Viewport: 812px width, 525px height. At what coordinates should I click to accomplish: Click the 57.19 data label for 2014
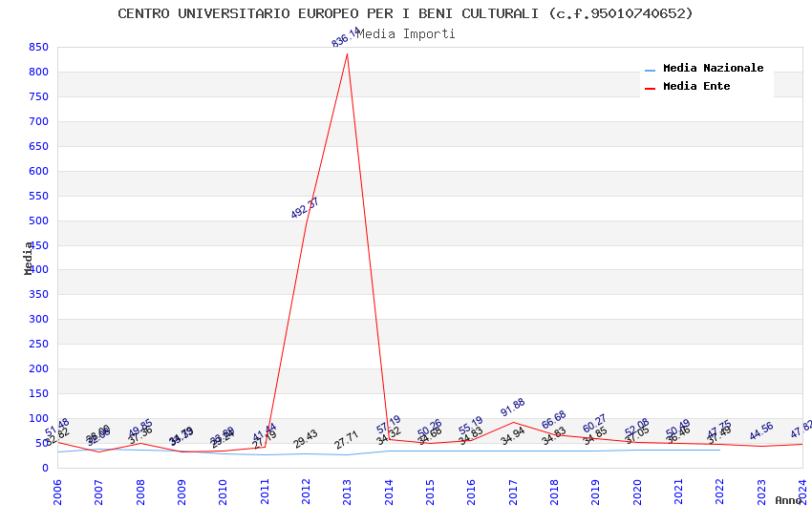(389, 425)
